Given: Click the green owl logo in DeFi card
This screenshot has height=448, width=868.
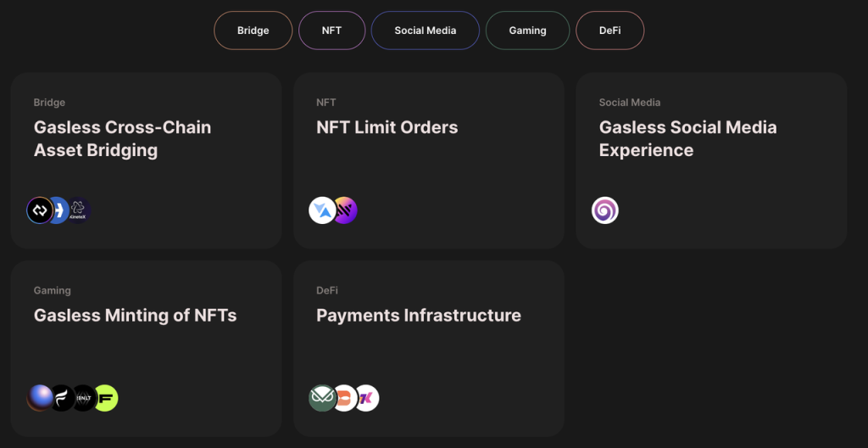Looking at the screenshot, I should coord(322,398).
